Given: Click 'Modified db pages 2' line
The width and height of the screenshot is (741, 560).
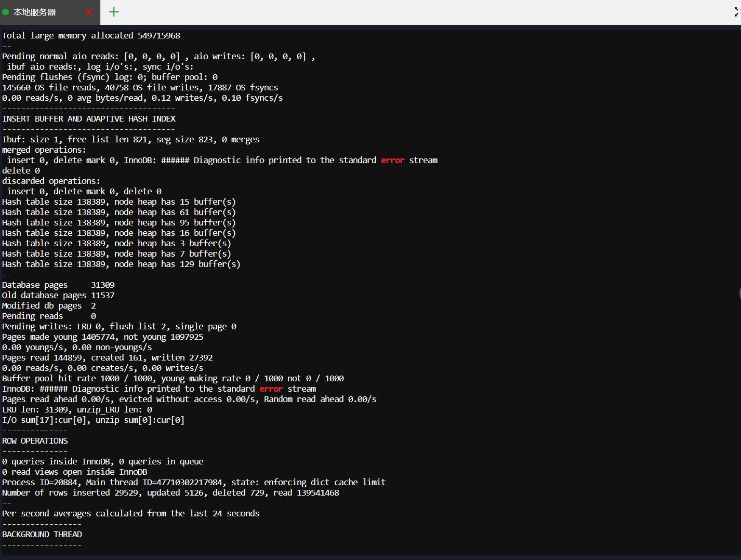Looking at the screenshot, I should coord(49,305).
